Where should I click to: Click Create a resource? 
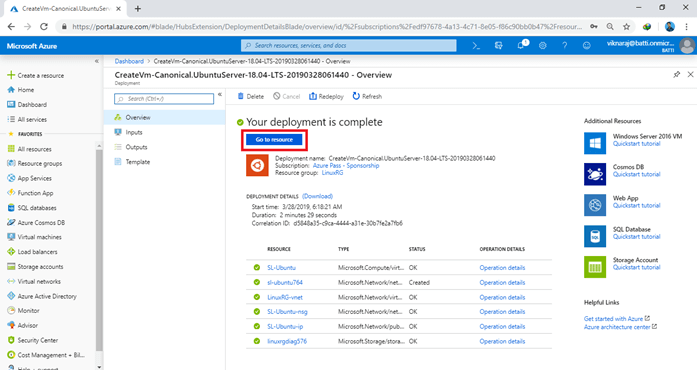[x=36, y=76]
